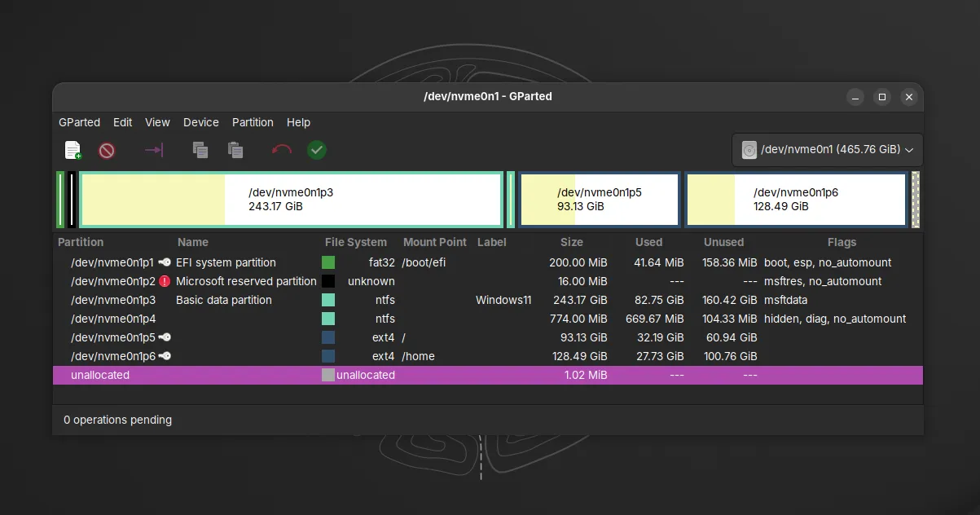Click the Copy partition toolbar icon
Viewport: 980px width, 515px height.
click(x=200, y=150)
